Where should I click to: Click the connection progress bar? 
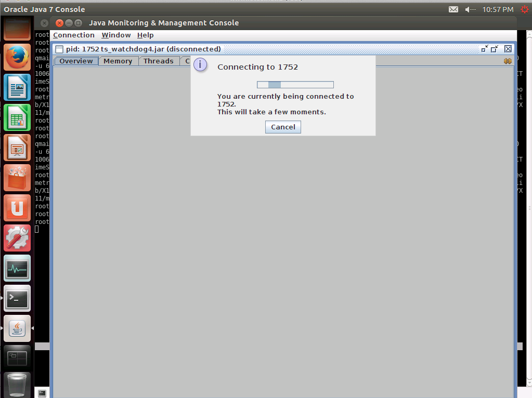point(295,85)
